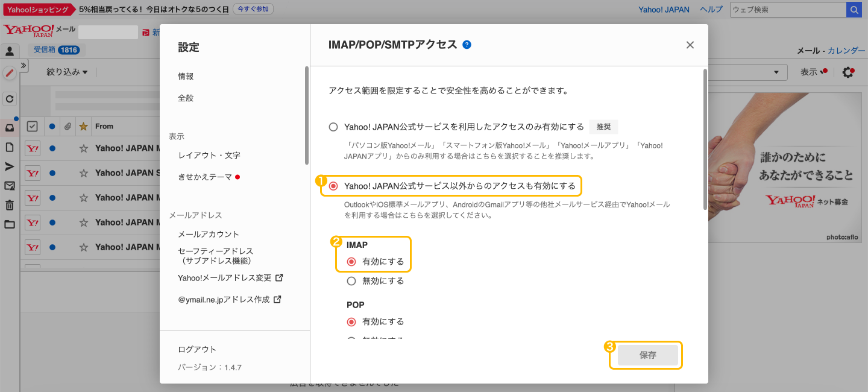Open 全般 in settings menu
This screenshot has height=392, width=868.
tap(186, 98)
